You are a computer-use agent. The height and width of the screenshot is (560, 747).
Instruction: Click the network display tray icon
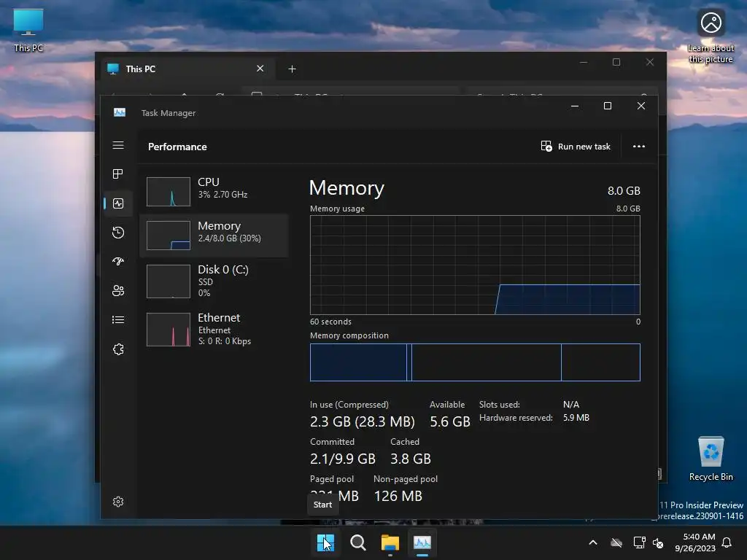[x=639, y=542]
